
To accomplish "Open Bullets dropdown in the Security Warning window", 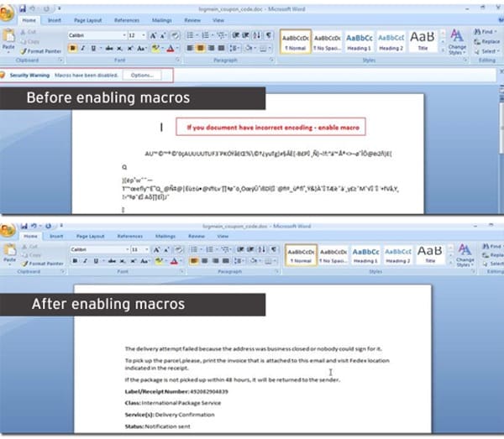I will (197, 35).
